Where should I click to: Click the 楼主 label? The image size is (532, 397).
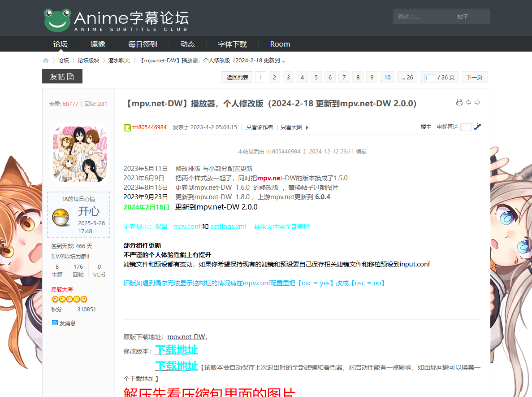tap(426, 127)
